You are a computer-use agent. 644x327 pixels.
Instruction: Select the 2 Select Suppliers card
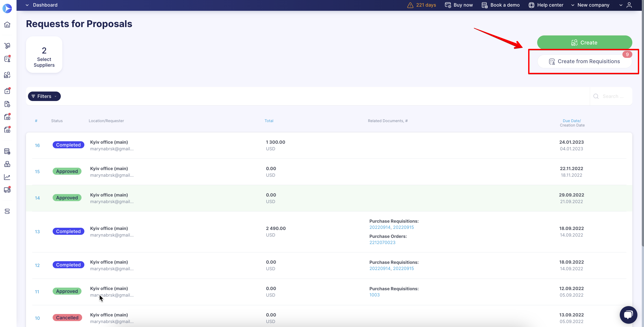pos(44,55)
